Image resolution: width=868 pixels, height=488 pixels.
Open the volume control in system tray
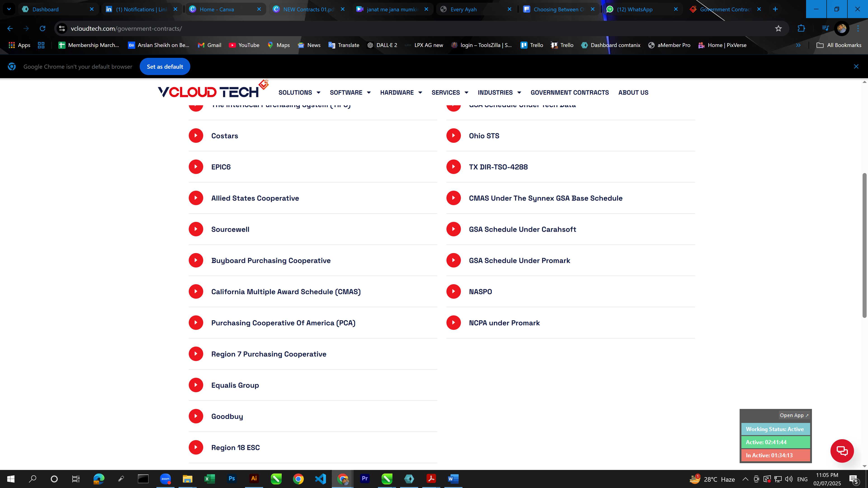point(789,479)
